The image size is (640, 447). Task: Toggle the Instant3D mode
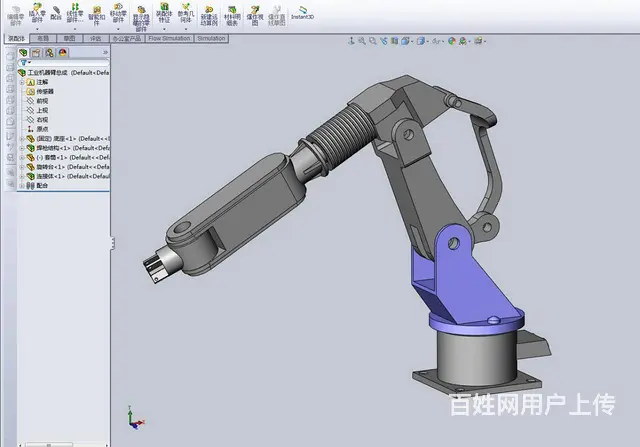pyautogui.click(x=302, y=13)
